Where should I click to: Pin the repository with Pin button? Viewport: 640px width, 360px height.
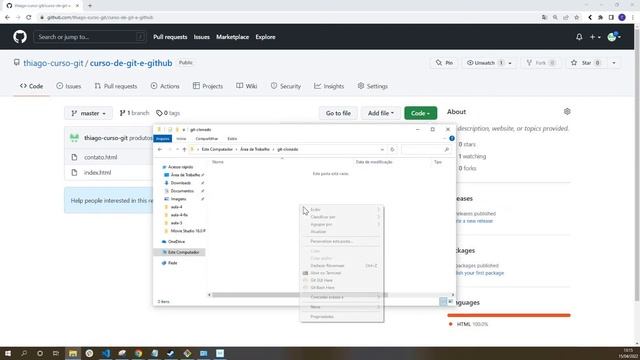coord(444,63)
